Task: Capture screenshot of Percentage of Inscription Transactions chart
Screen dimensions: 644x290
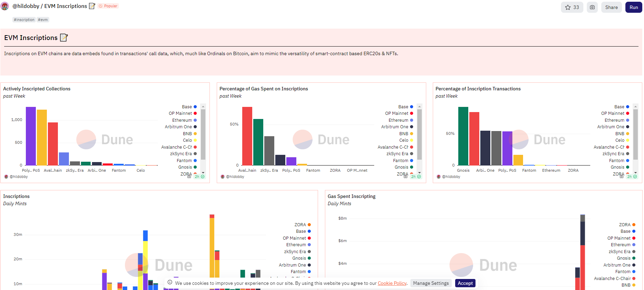Action: point(622,177)
